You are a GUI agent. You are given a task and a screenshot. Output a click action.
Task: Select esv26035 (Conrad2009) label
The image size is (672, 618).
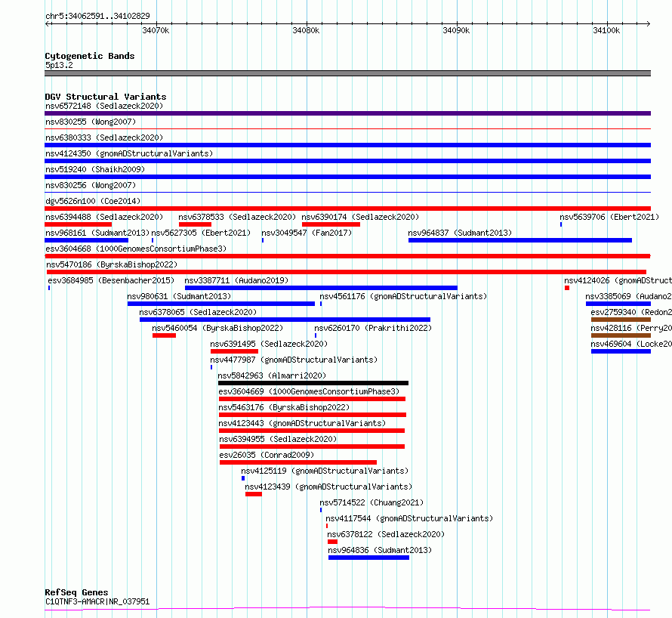coord(267,455)
